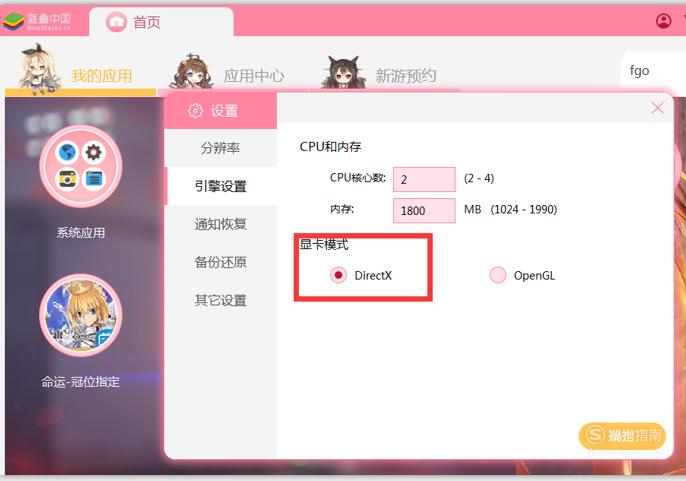This screenshot has height=481, width=686.
Task: Select the 引擎设置 settings section
Action: (x=220, y=186)
